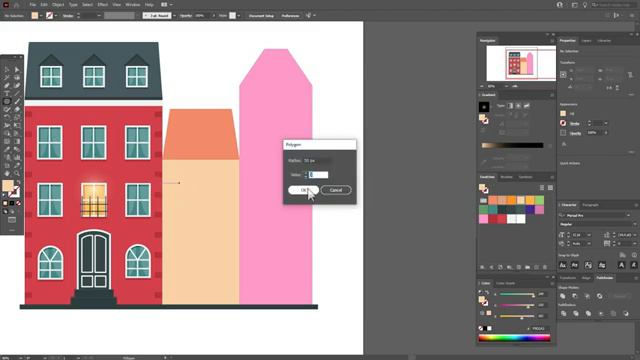The height and width of the screenshot is (360, 640).
Task: Select the Hand tool in toolbox
Action: (x=7, y=173)
